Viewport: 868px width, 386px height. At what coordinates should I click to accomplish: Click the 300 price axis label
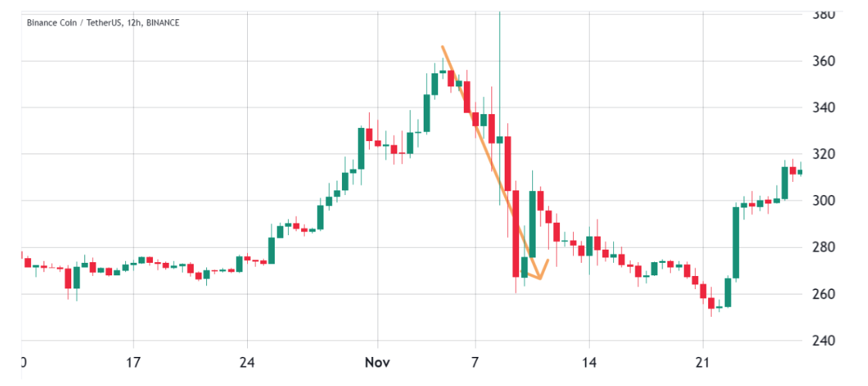pyautogui.click(x=822, y=201)
